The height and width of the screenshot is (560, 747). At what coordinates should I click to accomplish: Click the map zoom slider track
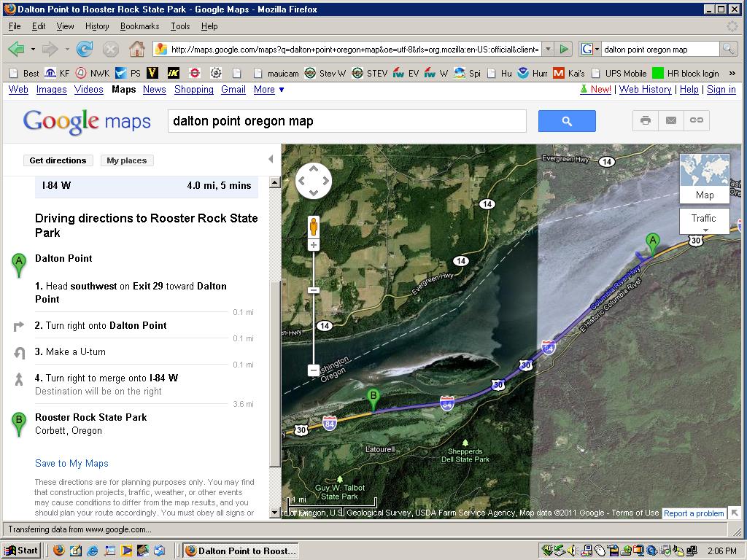[314, 308]
